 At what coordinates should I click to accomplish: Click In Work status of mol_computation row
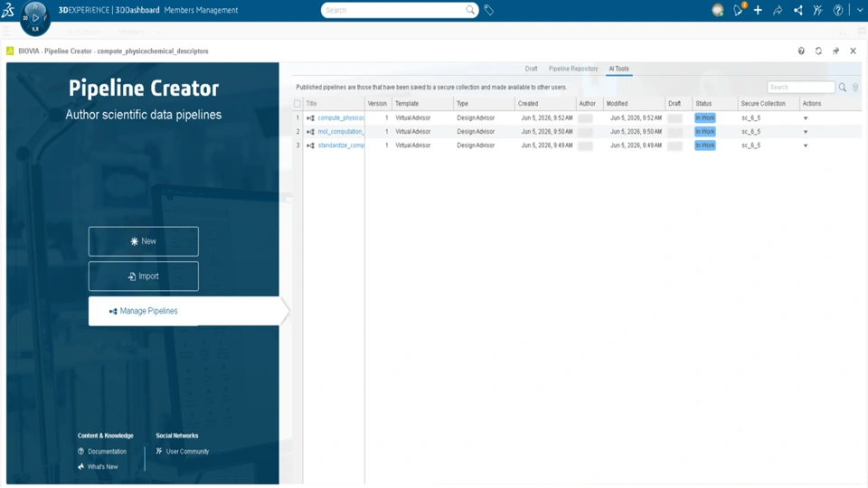click(x=705, y=132)
